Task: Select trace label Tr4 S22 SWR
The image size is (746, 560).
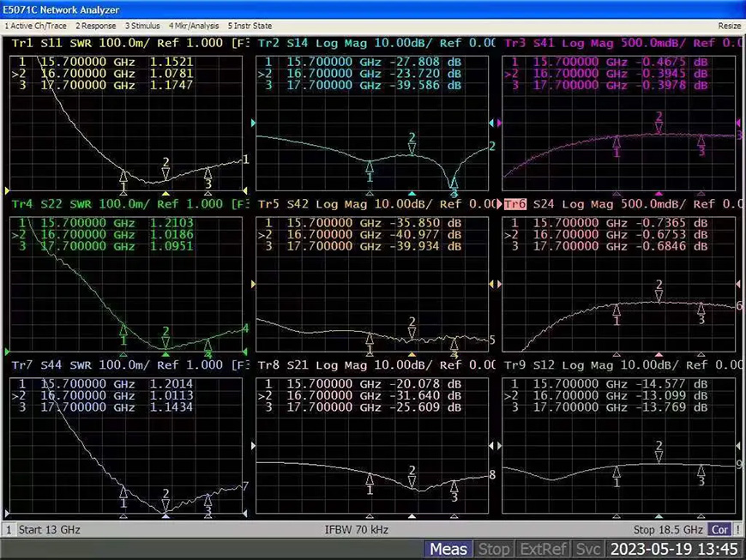Action: click(x=52, y=204)
